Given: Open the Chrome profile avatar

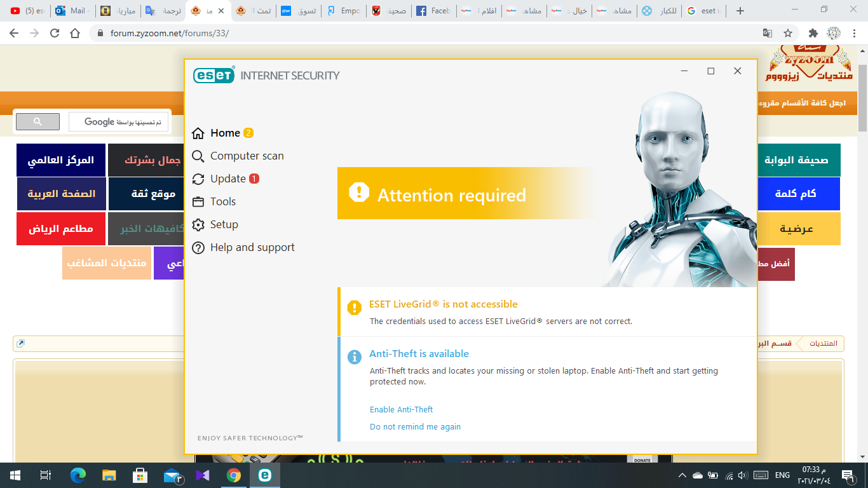Looking at the screenshot, I should 834,33.
